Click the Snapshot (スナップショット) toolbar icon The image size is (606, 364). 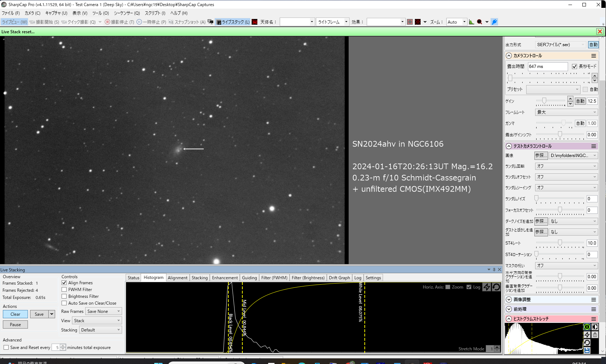[171, 22]
